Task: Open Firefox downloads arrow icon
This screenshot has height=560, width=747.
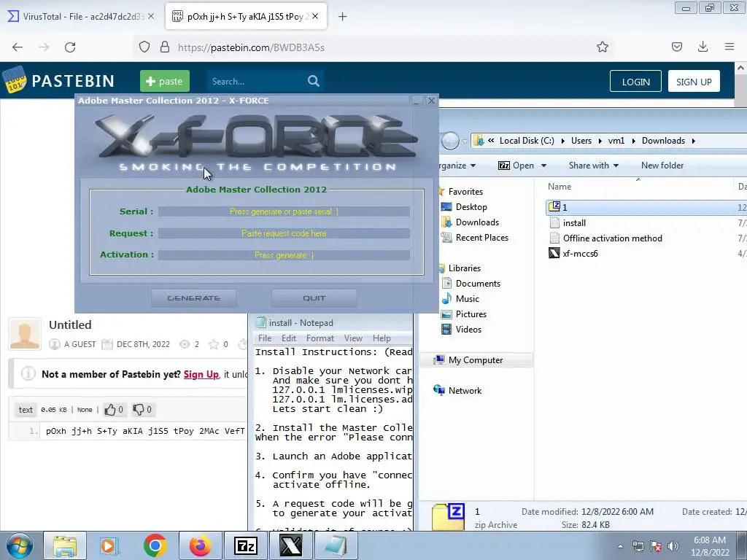Action: (703, 47)
